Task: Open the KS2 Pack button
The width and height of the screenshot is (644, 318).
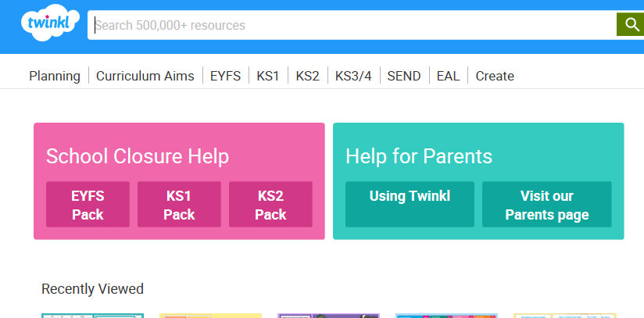Action: (270, 204)
